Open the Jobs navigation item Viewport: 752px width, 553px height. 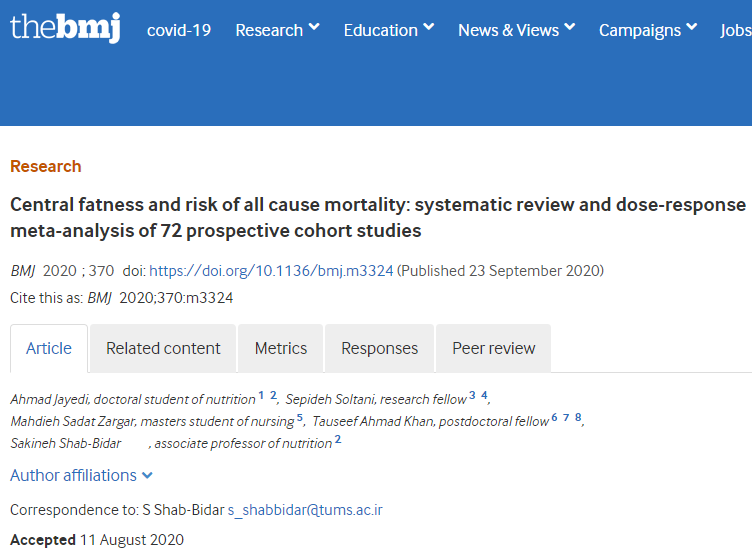click(736, 30)
